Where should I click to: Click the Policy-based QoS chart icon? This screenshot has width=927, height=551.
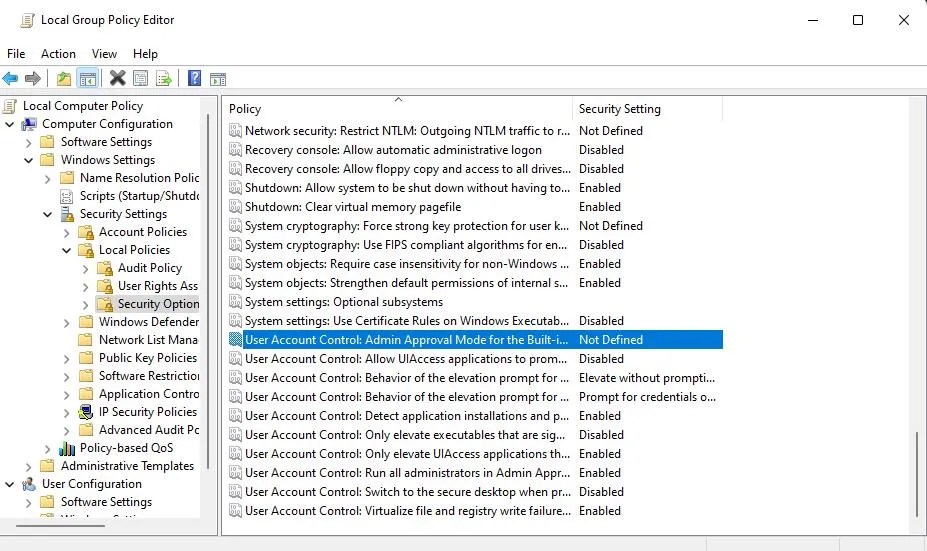tap(67, 448)
